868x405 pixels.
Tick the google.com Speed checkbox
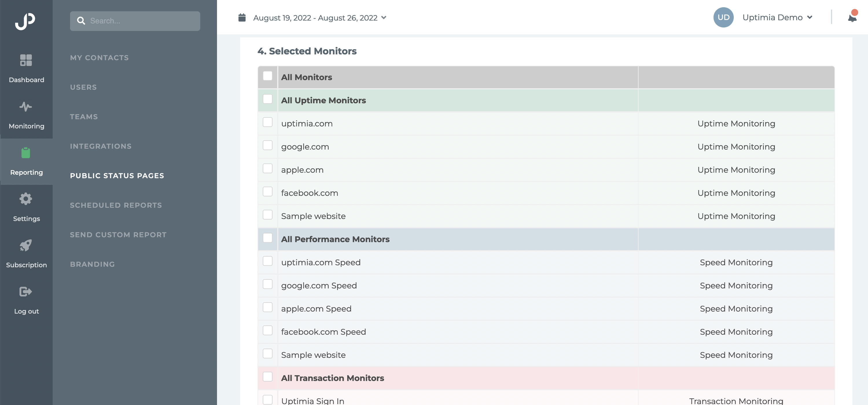click(x=268, y=284)
